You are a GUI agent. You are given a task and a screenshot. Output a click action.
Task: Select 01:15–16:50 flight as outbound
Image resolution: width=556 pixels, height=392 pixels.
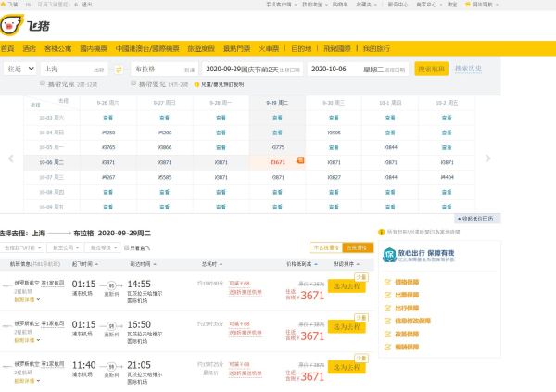[x=347, y=326]
